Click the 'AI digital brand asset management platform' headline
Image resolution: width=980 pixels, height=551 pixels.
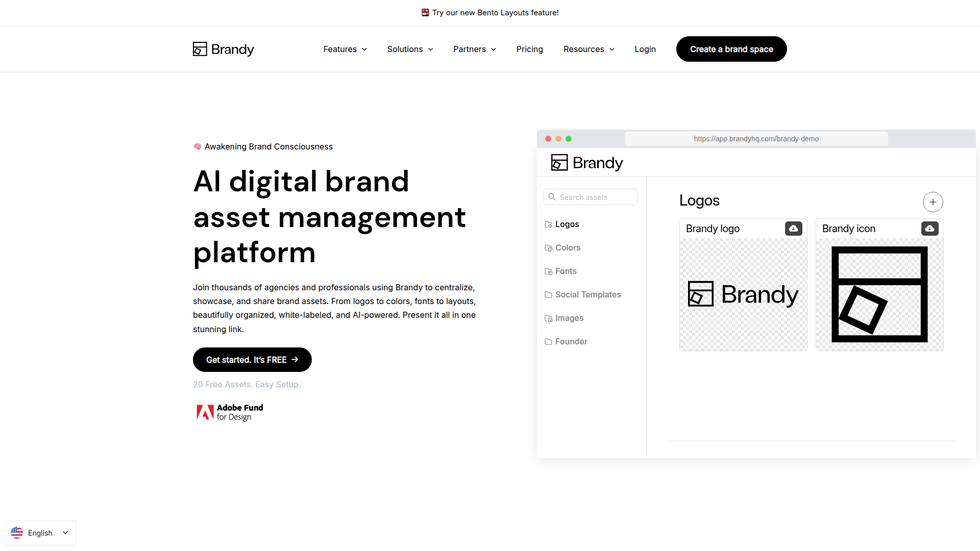(x=330, y=217)
